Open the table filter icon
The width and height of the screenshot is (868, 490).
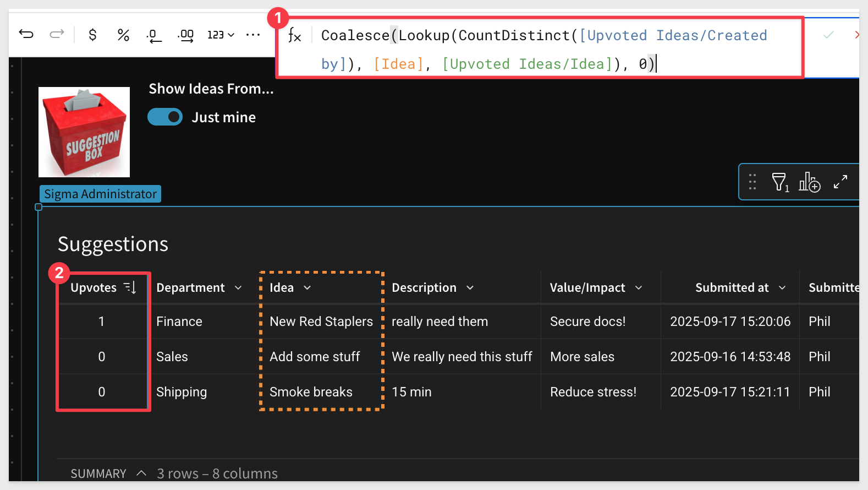(779, 182)
